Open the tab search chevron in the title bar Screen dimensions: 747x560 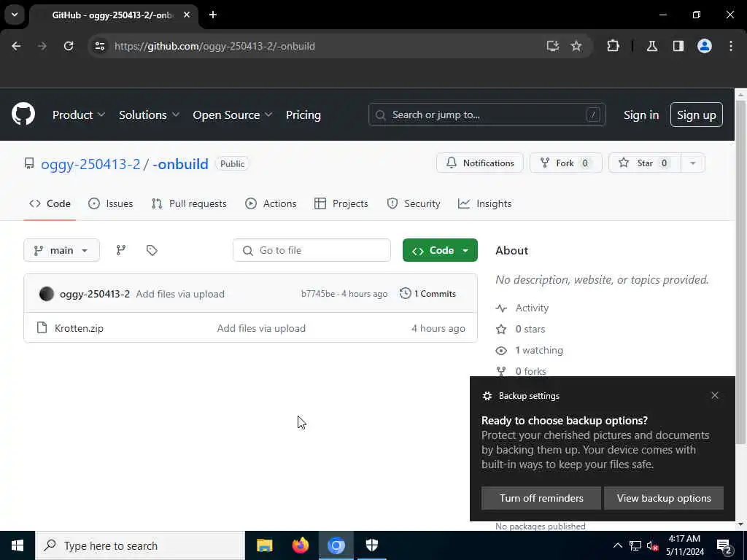coord(15,15)
